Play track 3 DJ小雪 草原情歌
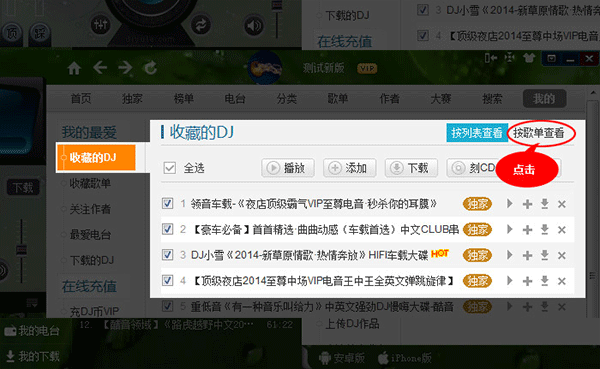Viewport: 600px width, 369px height. click(x=509, y=255)
